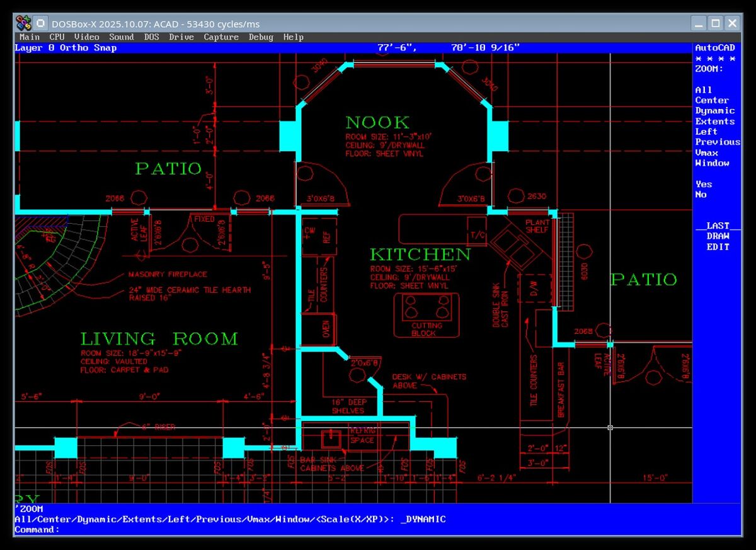This screenshot has height=550, width=756.
Task: Open the Capture menu
Action: coord(221,37)
